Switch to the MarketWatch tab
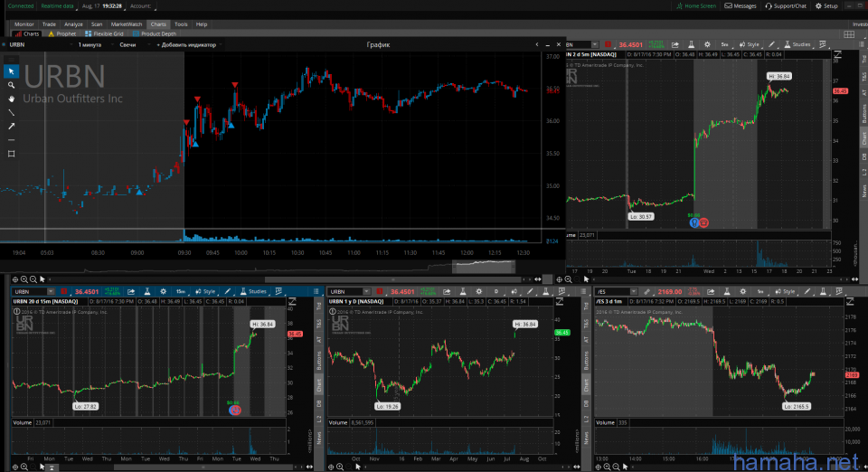This screenshot has width=868, height=472. click(127, 24)
